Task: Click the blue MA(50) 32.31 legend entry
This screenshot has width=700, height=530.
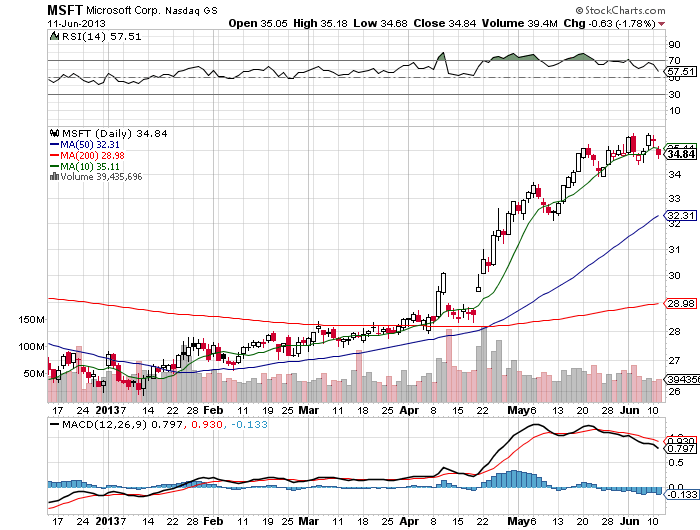Action: tap(85, 145)
